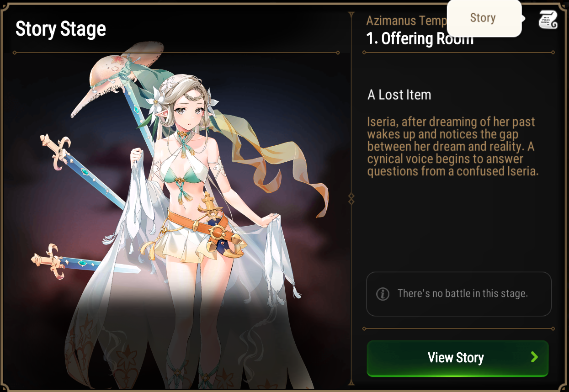Click the info icon beside no battle notice
The height and width of the screenshot is (392, 569).
click(x=383, y=294)
